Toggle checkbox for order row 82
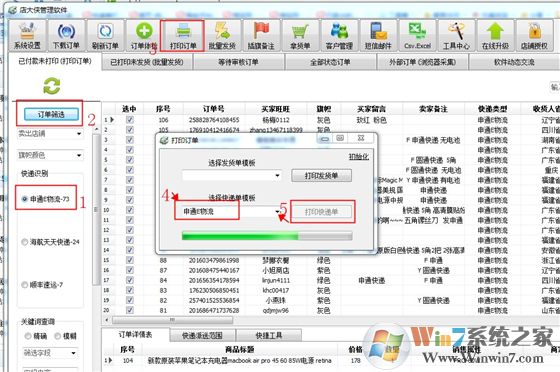 (130, 300)
